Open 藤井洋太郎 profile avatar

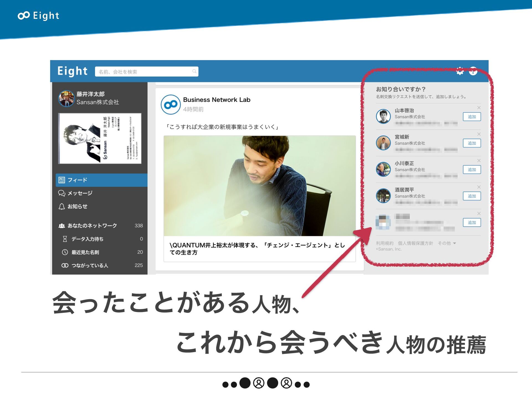click(66, 98)
